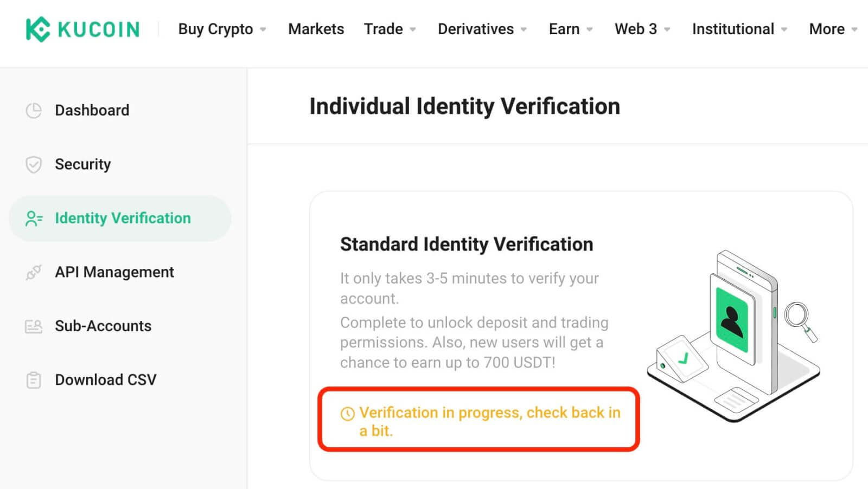Click the Security shield icon
Viewport: 868px width, 489px height.
tap(34, 164)
